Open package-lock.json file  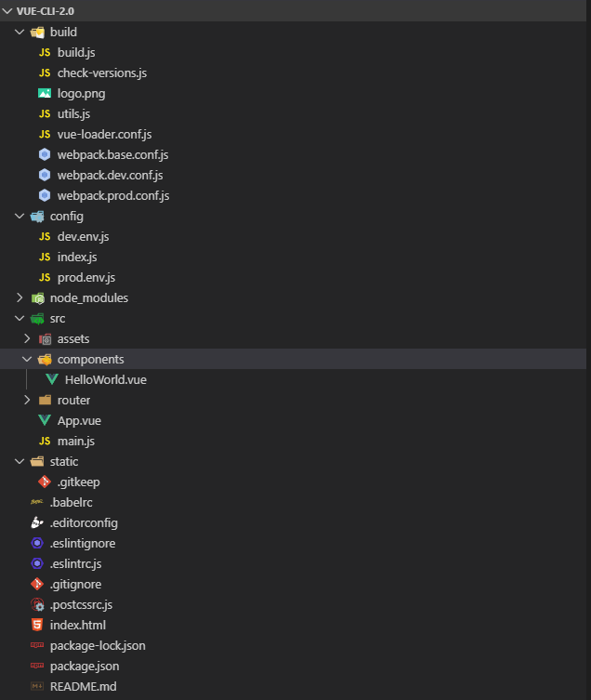[98, 646]
